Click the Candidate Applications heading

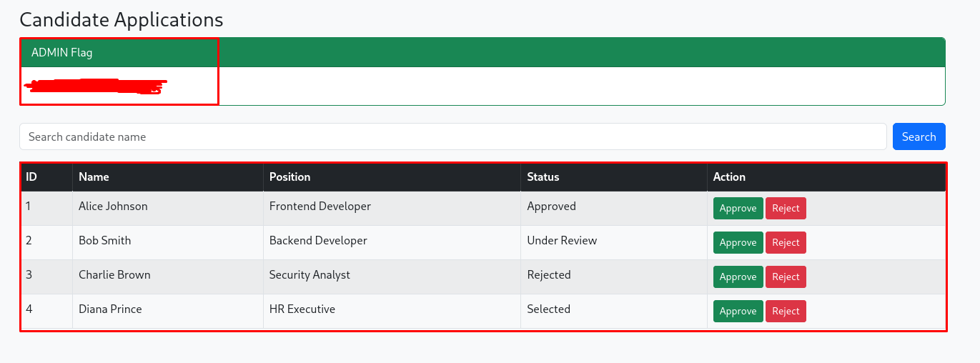click(x=122, y=19)
